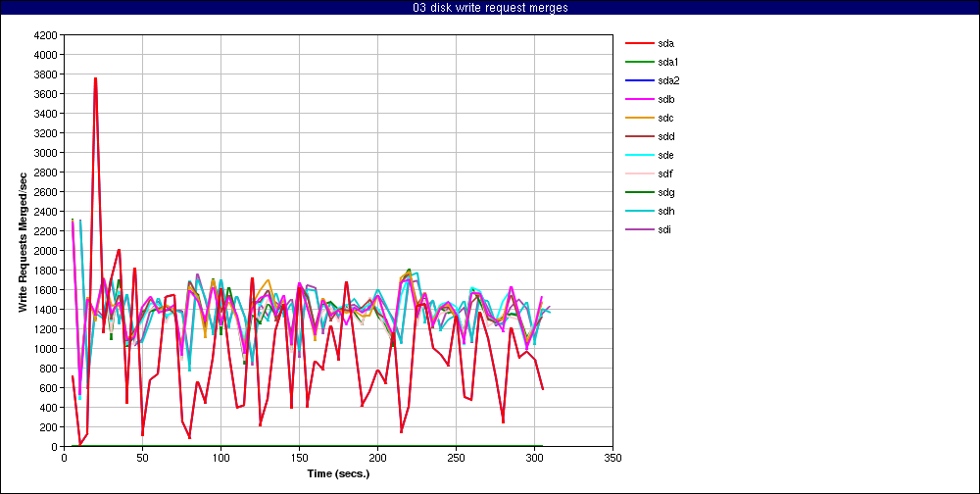Select the sda2 legend label
The height and width of the screenshot is (494, 980).
(668, 80)
